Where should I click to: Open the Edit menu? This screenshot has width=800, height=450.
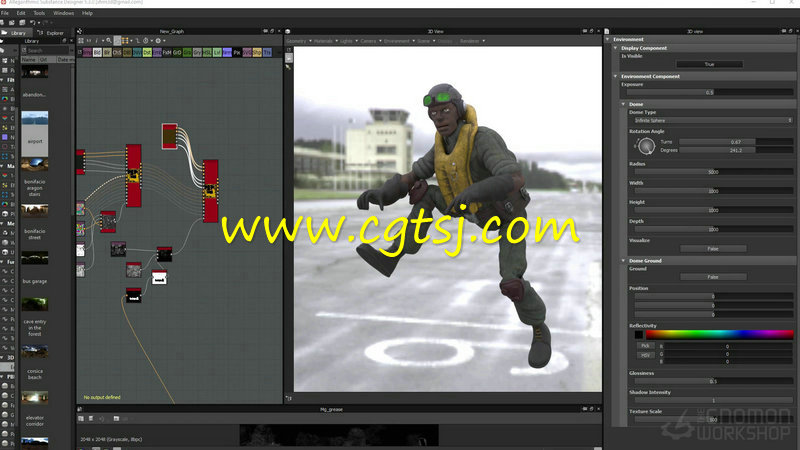point(21,13)
